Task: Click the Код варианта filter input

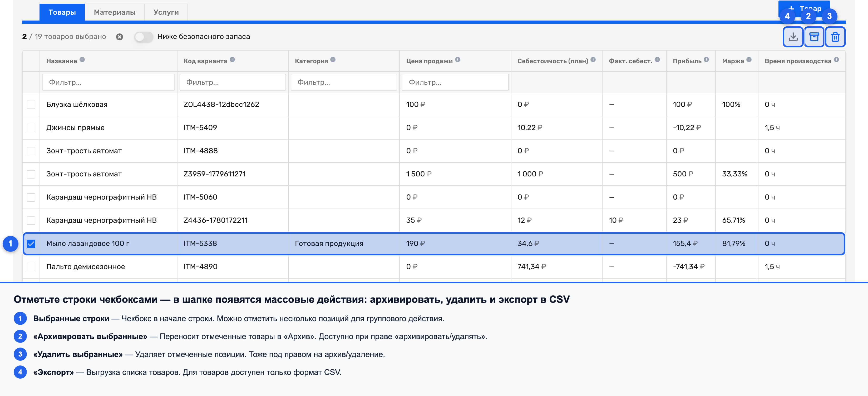Action: pyautogui.click(x=233, y=82)
